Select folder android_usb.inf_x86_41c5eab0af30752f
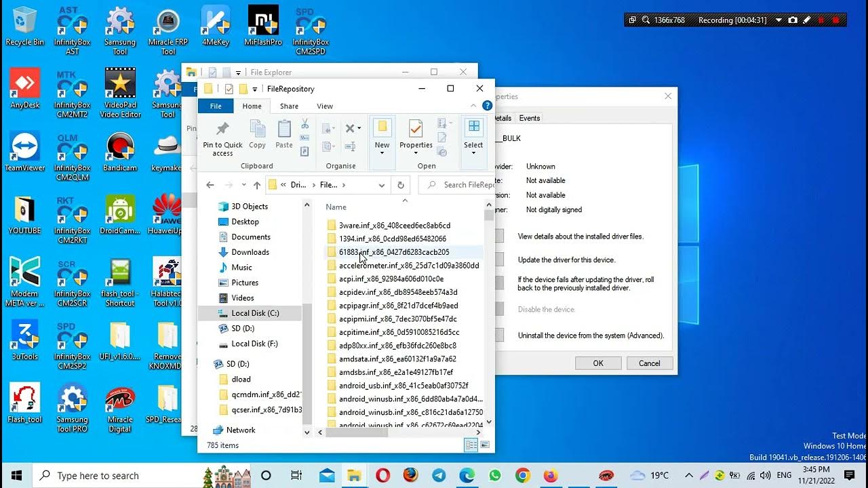Viewport: 868px width, 488px height. 403,386
